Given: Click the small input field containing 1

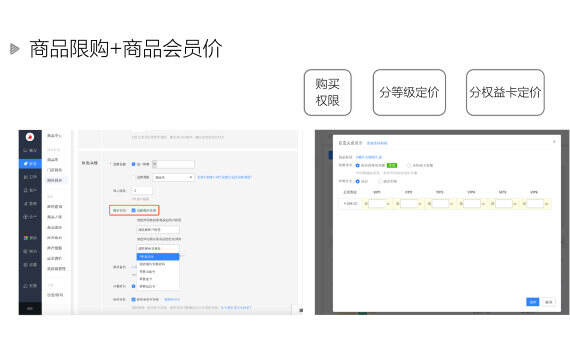Looking at the screenshot, I should [x=142, y=190].
